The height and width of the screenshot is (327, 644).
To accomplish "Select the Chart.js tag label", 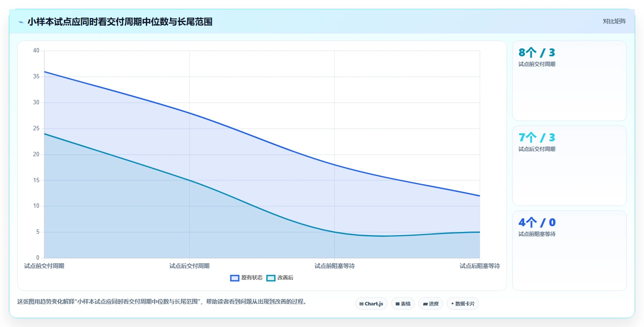I will [x=374, y=304].
